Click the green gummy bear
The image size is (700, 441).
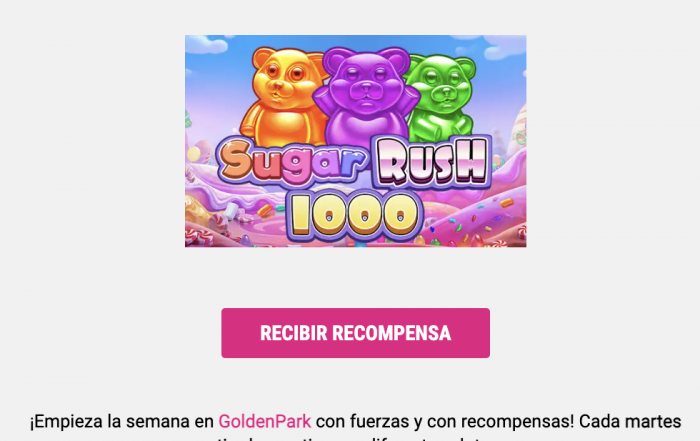(x=442, y=98)
